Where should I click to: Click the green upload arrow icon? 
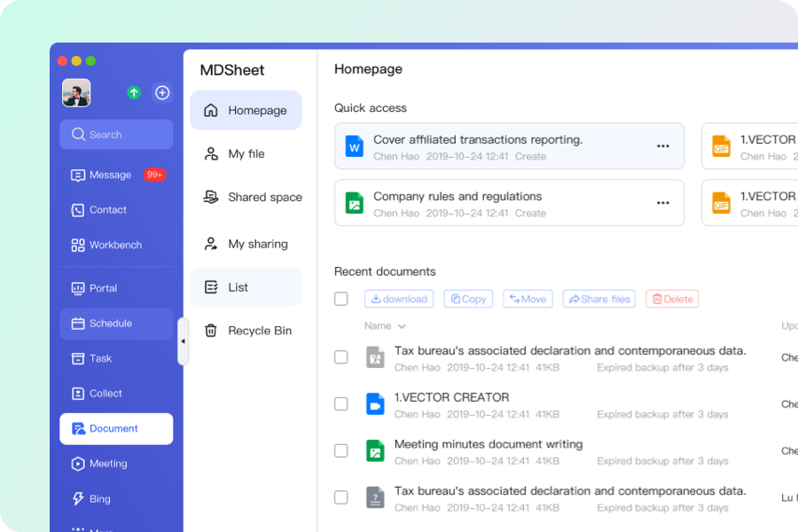coord(134,92)
